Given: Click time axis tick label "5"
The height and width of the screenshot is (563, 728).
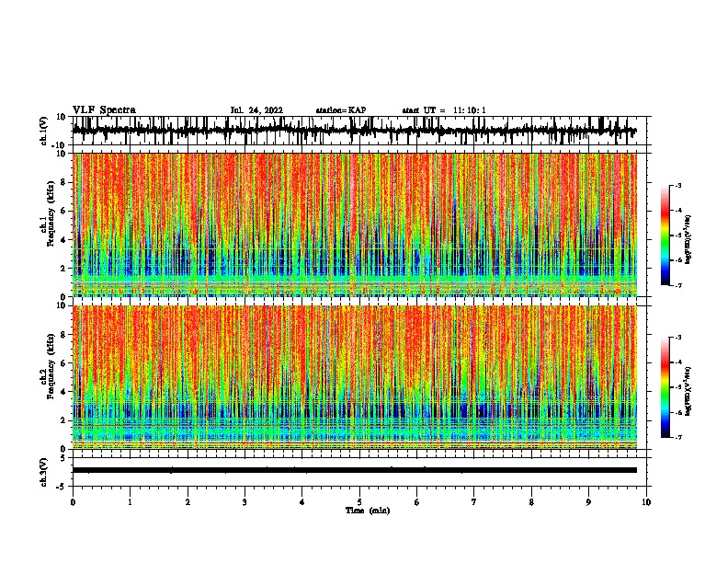Looking at the screenshot, I should point(359,502).
